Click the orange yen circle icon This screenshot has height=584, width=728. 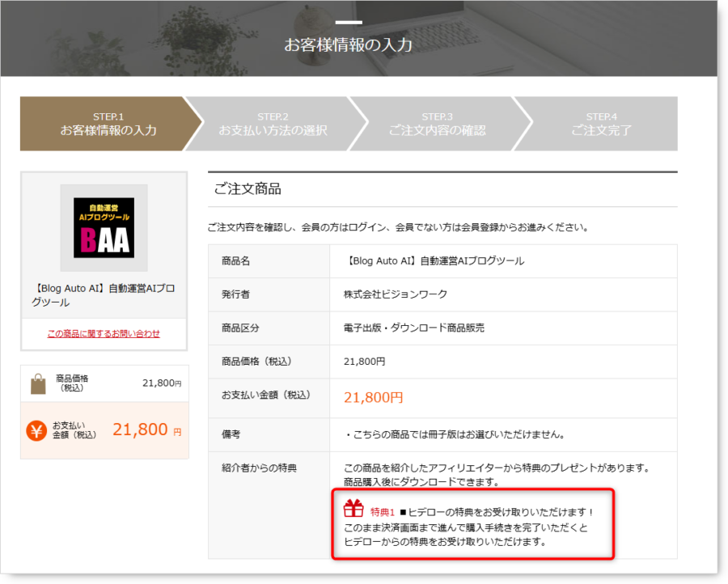36,430
